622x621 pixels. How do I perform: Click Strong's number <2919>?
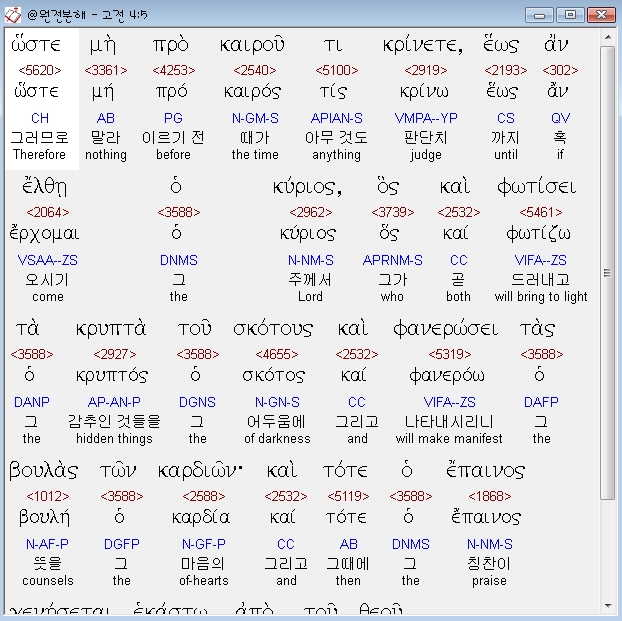tap(426, 70)
